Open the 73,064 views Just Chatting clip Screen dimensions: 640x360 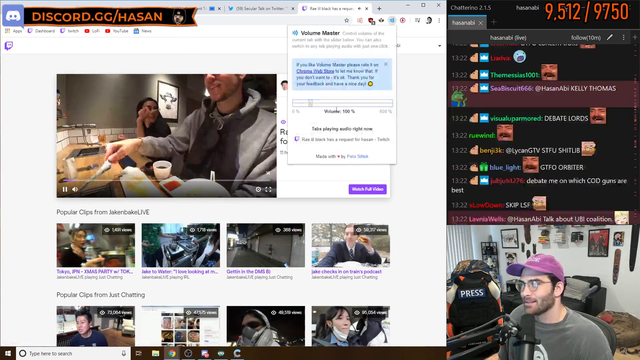click(x=96, y=326)
